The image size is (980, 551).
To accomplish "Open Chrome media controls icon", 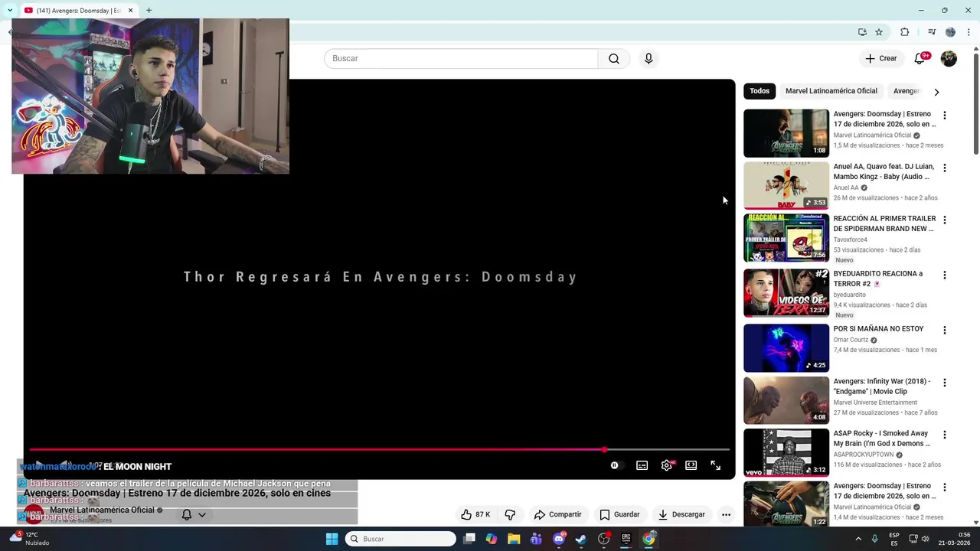I will click(932, 32).
